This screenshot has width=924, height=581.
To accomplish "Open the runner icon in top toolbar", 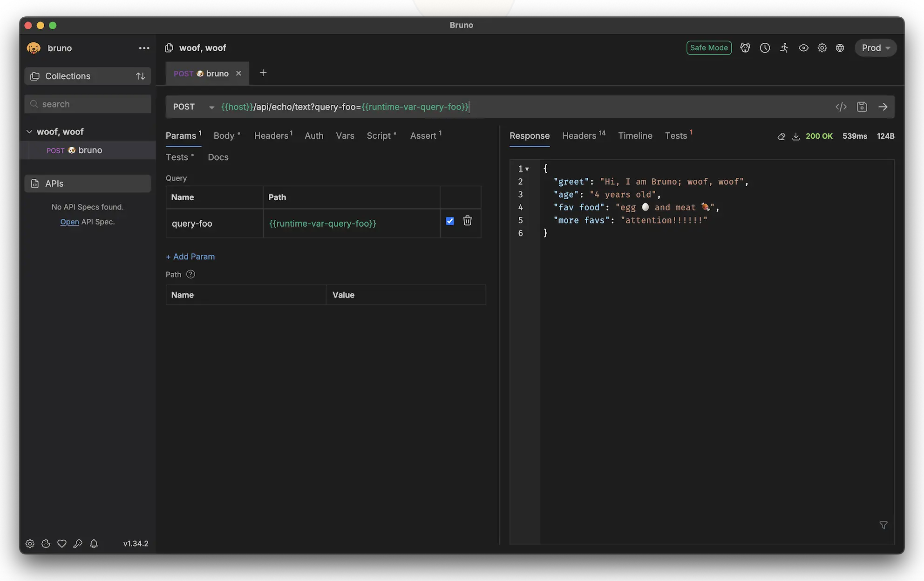I will coord(784,48).
